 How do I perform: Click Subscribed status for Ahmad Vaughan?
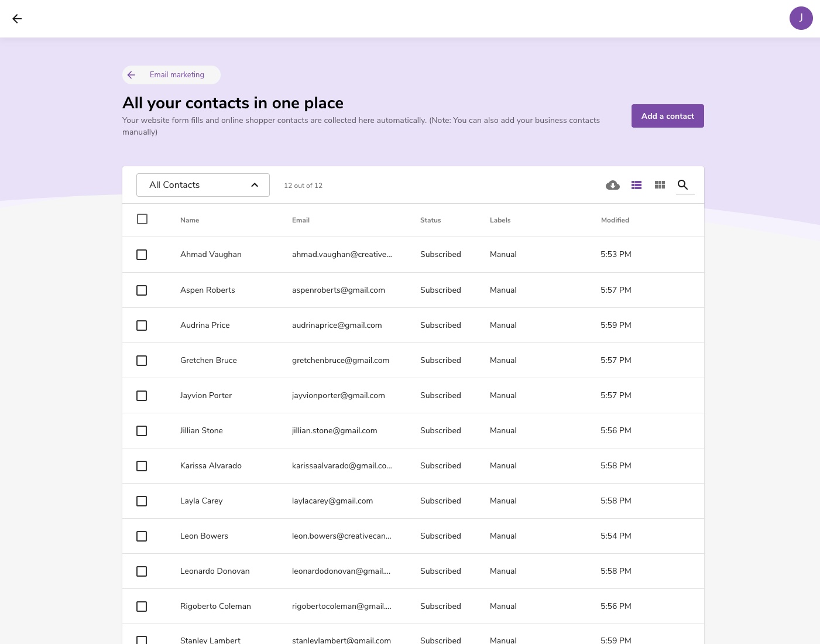[440, 254]
